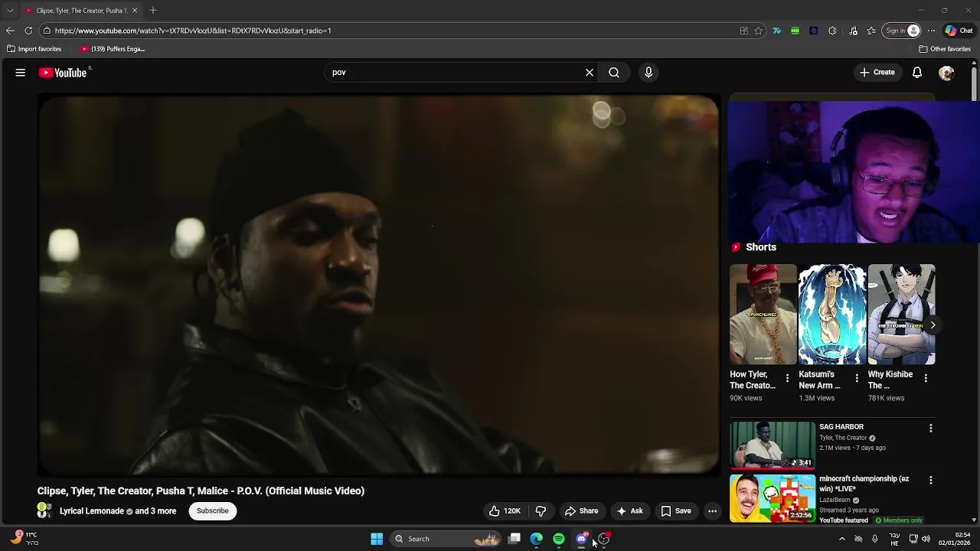The image size is (980, 551).
Task: Open the Puffers Enga... bookmark
Action: (x=113, y=49)
